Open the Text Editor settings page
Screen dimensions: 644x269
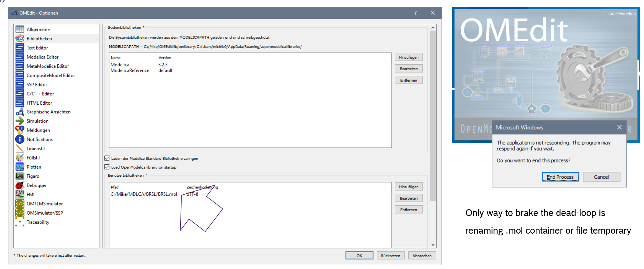click(x=37, y=48)
